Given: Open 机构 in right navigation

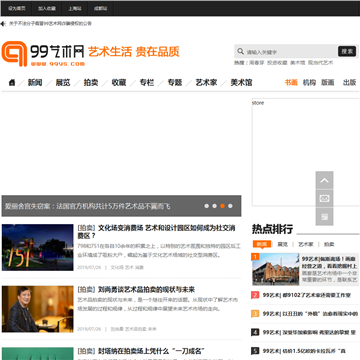Looking at the screenshot, I should click(x=309, y=82).
